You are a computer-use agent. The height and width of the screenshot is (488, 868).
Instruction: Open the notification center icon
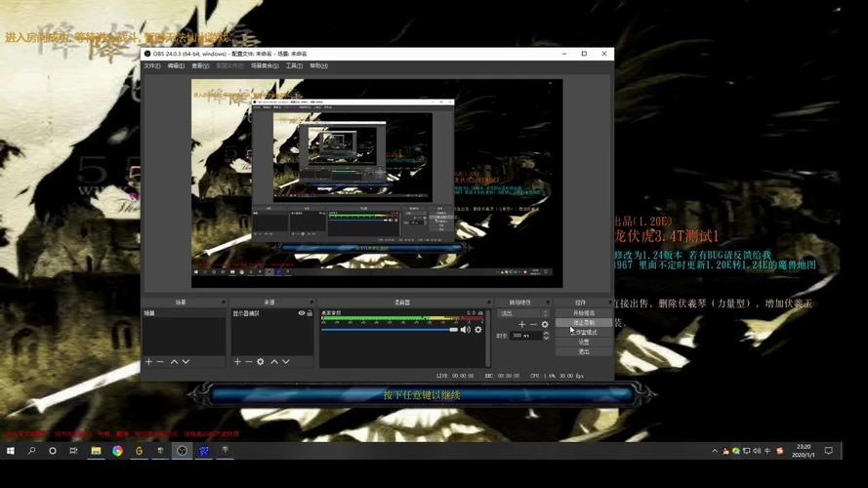828,451
